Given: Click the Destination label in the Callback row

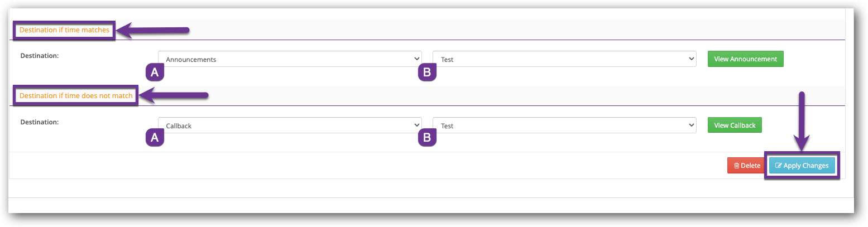Looking at the screenshot, I should [40, 122].
